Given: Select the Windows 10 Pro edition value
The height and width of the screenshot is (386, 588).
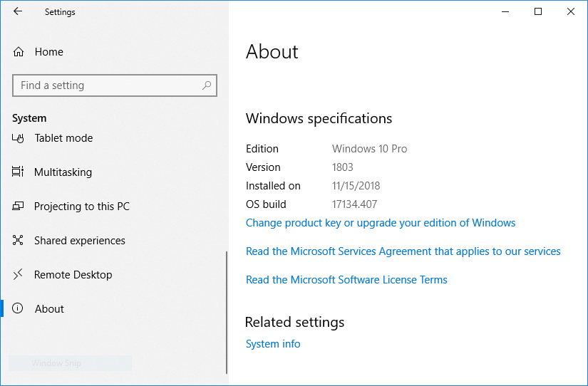Looking at the screenshot, I should [x=369, y=149].
